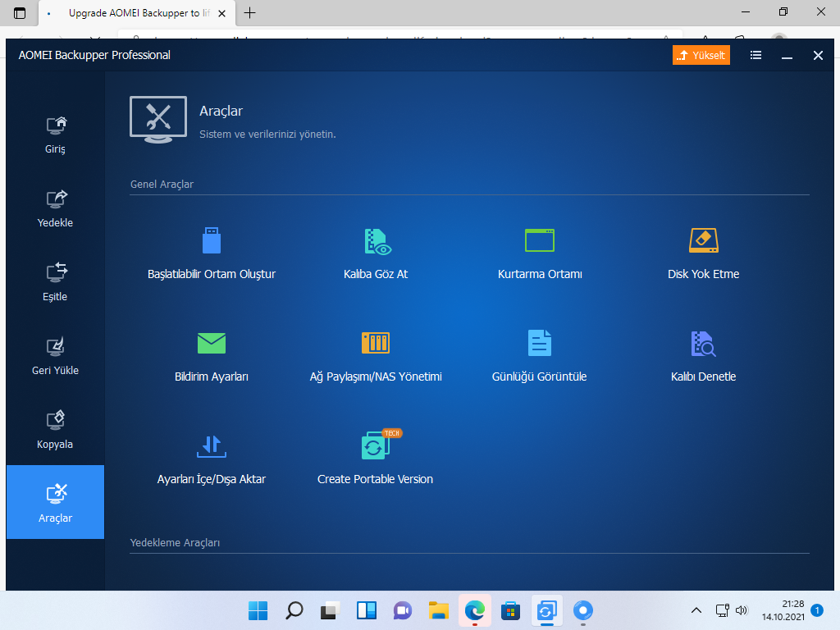The width and height of the screenshot is (840, 630).
Task: Click the Genel Araçlar section heading
Action: pos(162,185)
